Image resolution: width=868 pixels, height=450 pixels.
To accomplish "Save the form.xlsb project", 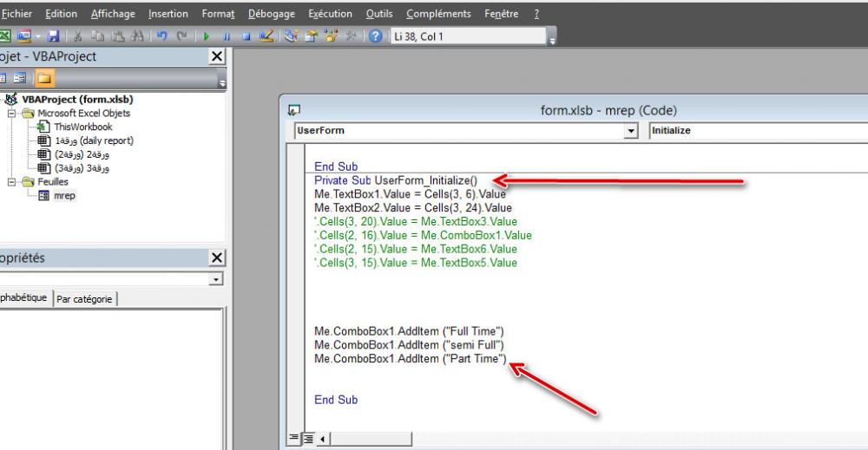I will pyautogui.click(x=53, y=36).
